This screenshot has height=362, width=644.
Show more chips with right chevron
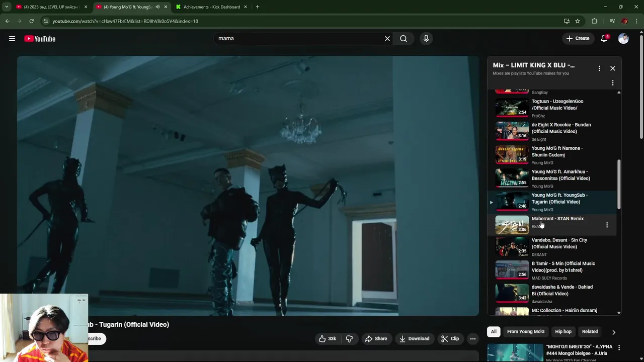(x=614, y=332)
